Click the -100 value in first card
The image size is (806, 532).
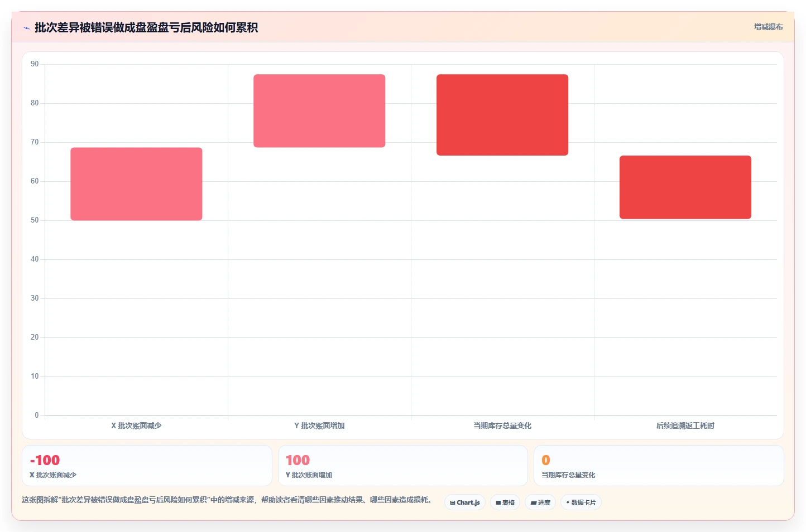(x=45, y=460)
